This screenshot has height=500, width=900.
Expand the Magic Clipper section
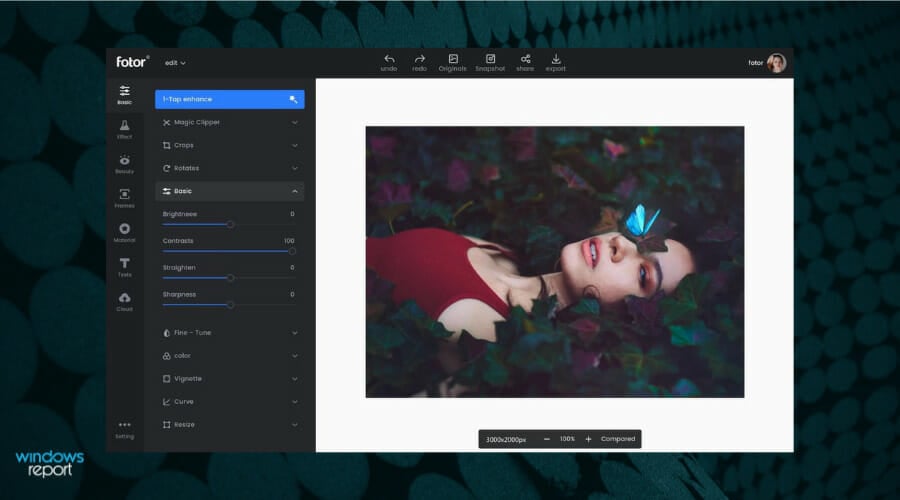230,122
